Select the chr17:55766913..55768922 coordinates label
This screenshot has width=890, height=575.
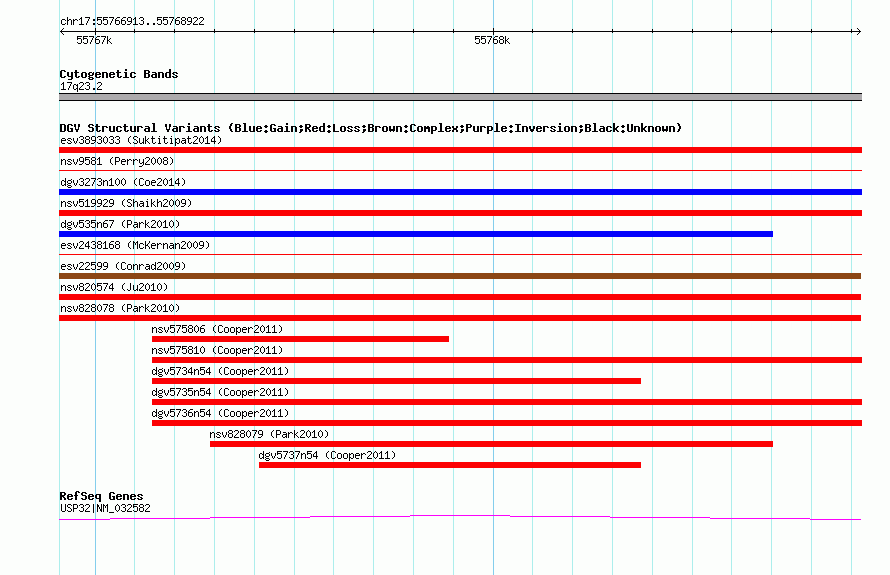tap(132, 21)
